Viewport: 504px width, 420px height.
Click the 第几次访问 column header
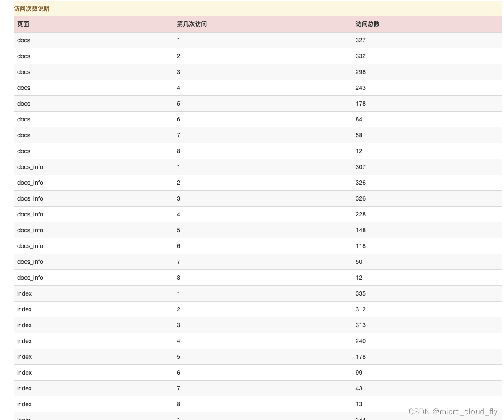192,24
